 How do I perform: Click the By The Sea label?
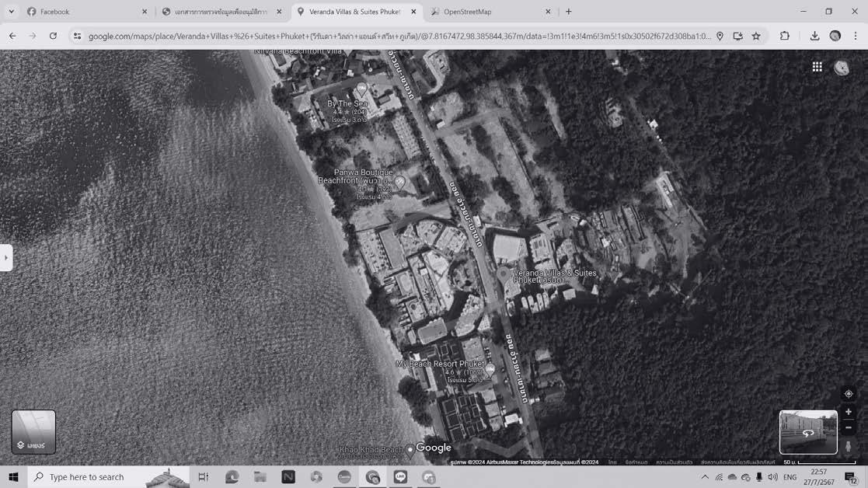click(x=347, y=103)
